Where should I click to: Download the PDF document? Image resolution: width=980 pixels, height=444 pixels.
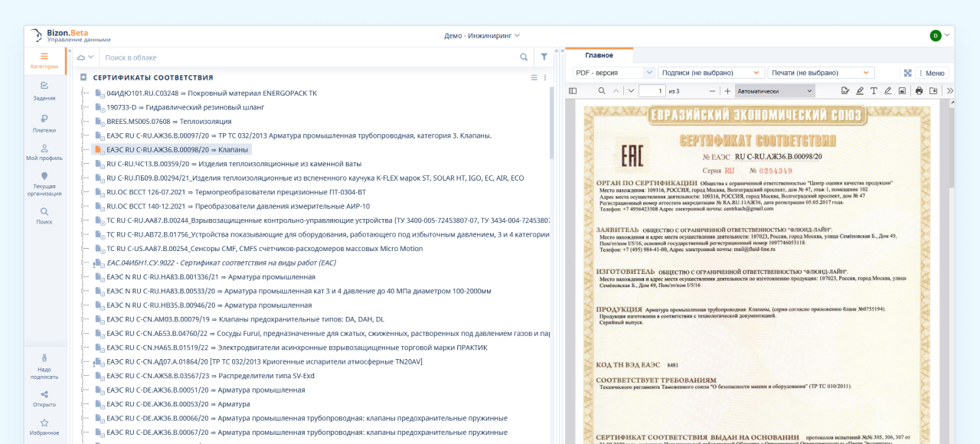[x=933, y=91]
